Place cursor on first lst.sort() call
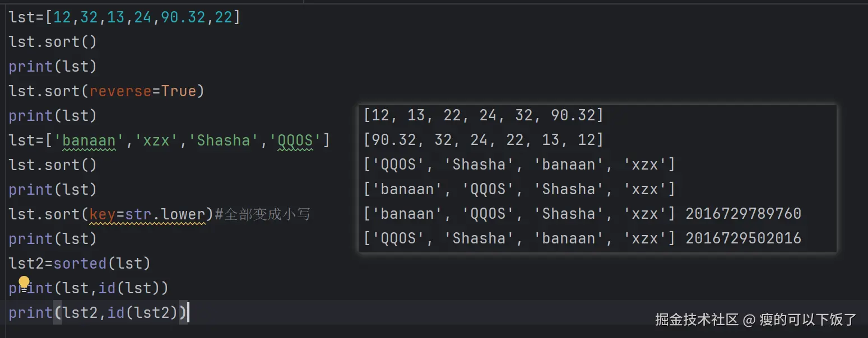 (53, 42)
